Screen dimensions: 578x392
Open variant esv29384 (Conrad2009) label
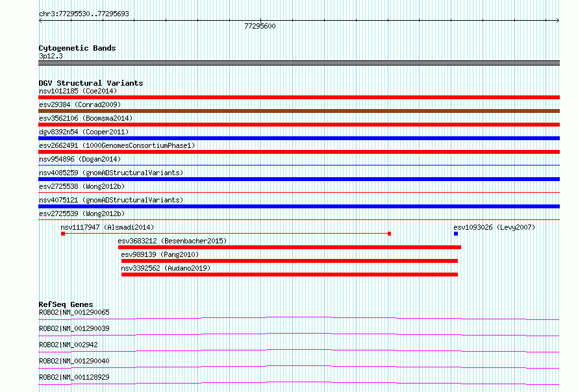click(80, 104)
